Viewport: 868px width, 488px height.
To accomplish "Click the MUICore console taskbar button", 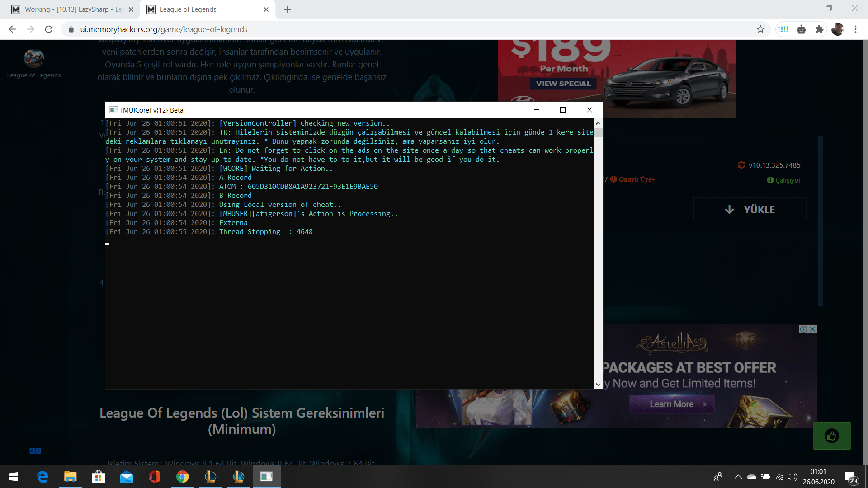I will [x=267, y=477].
